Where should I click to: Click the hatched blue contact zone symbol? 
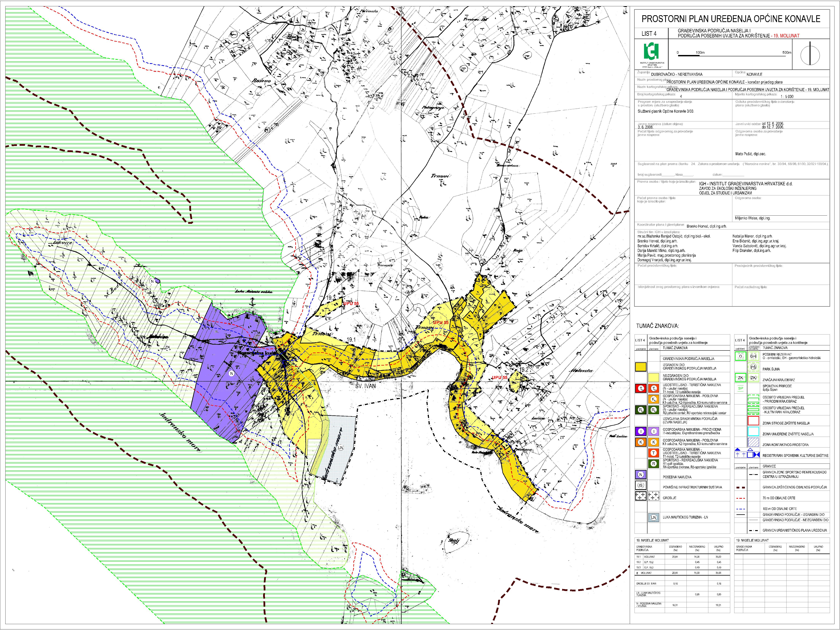(753, 442)
